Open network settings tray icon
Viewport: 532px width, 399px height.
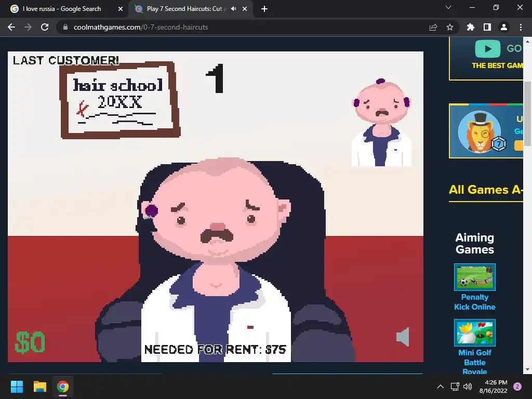[x=455, y=387]
